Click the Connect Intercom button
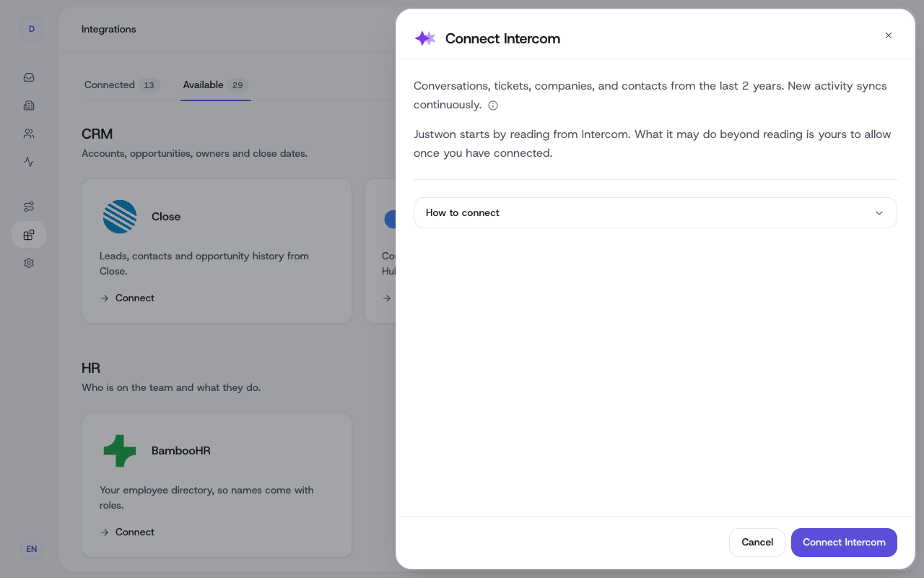This screenshot has height=578, width=924. coord(844,543)
